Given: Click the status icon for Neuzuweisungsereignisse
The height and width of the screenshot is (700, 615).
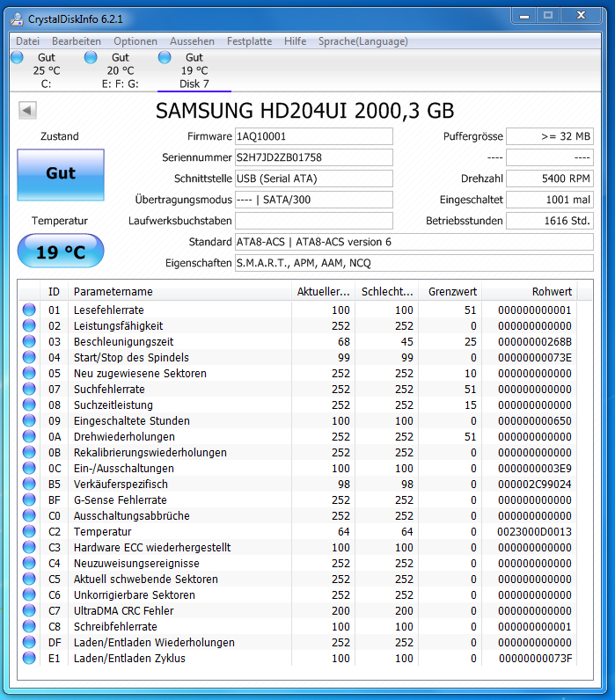Looking at the screenshot, I should point(29,563).
